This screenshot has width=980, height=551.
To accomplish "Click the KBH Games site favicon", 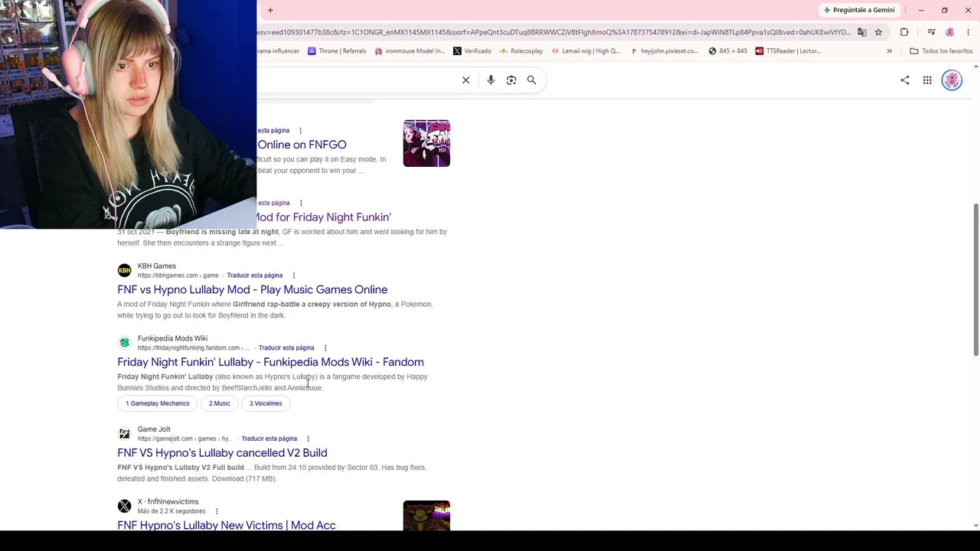I will pyautogui.click(x=124, y=270).
